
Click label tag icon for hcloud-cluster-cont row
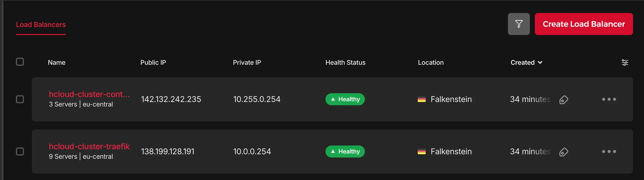pyautogui.click(x=563, y=100)
